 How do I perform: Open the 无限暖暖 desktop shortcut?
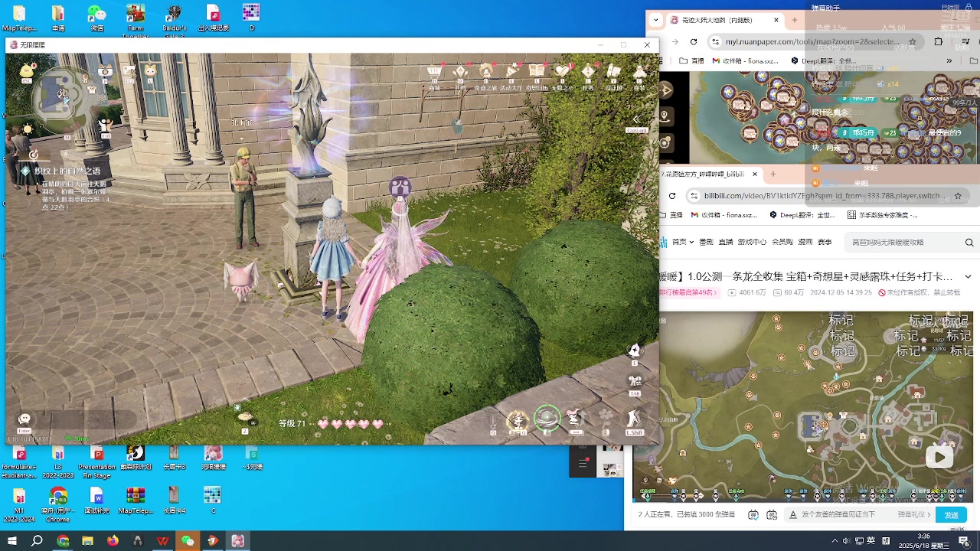tap(212, 457)
